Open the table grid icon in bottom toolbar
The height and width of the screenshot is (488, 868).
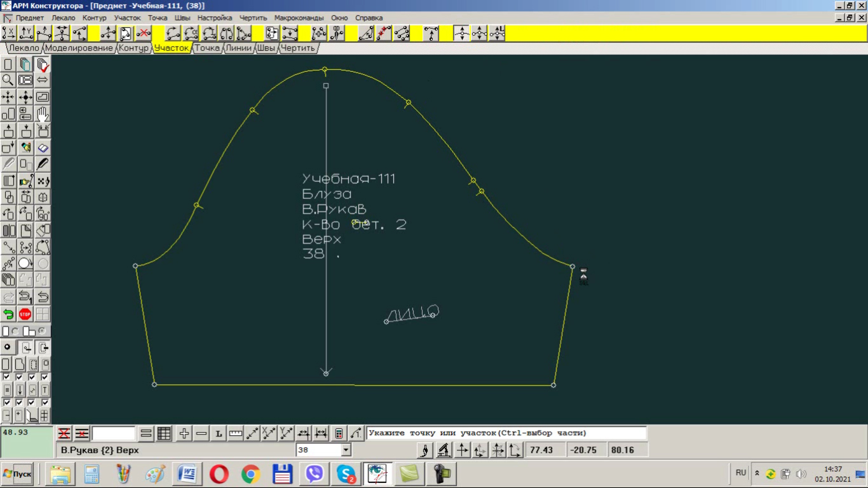(164, 433)
